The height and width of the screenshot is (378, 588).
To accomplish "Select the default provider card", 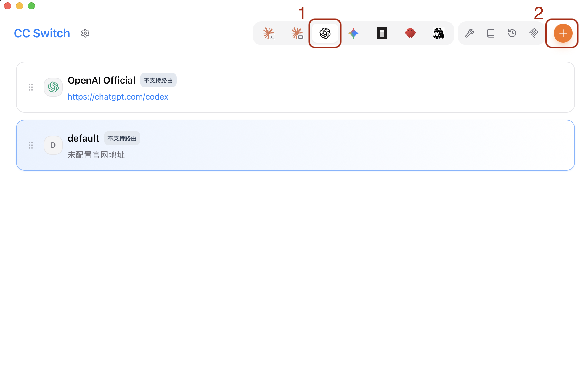I will 295,145.
